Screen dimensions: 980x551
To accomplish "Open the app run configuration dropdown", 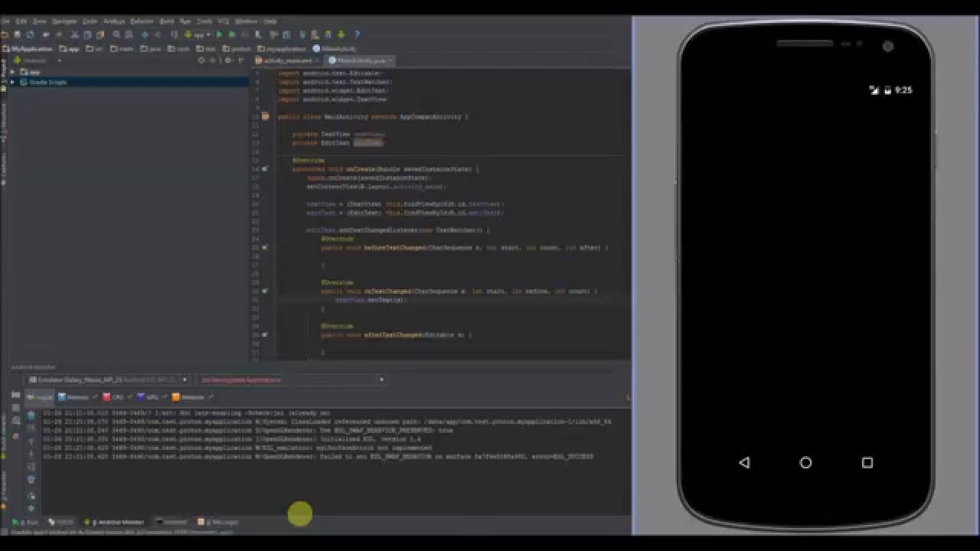I will pyautogui.click(x=197, y=34).
